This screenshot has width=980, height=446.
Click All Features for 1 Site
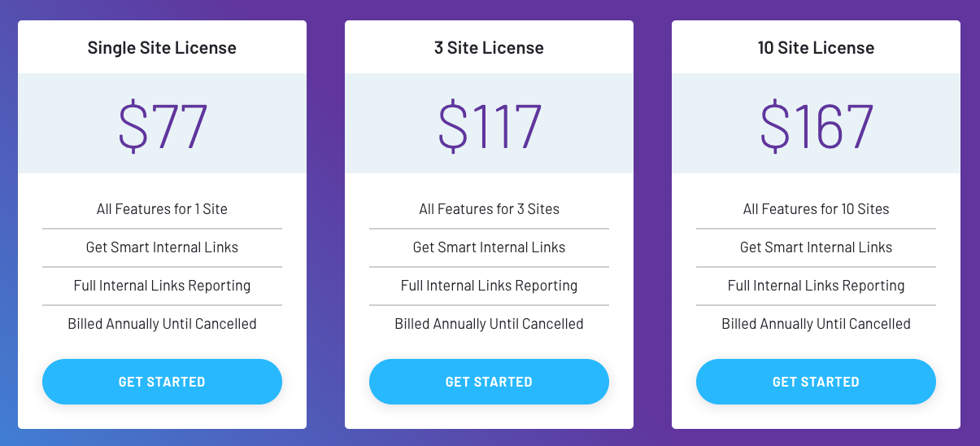(x=162, y=209)
